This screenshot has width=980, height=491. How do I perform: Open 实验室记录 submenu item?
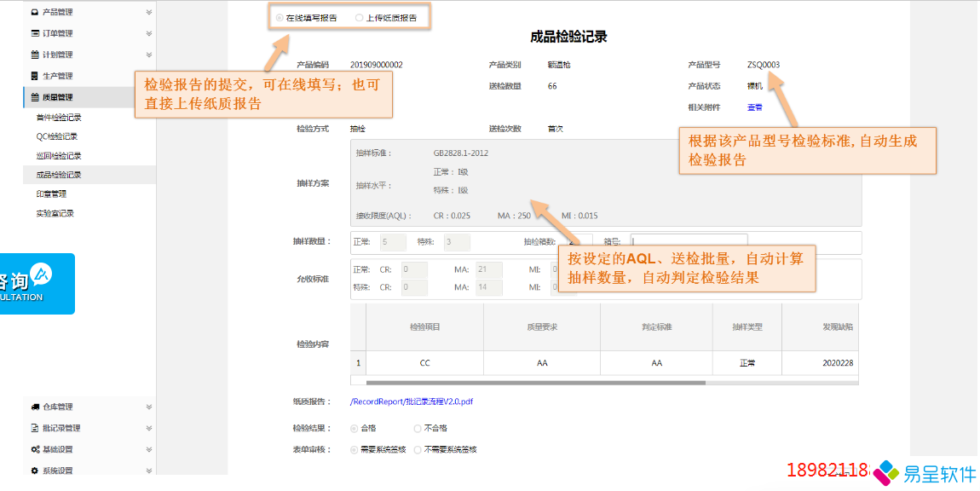coord(55,214)
